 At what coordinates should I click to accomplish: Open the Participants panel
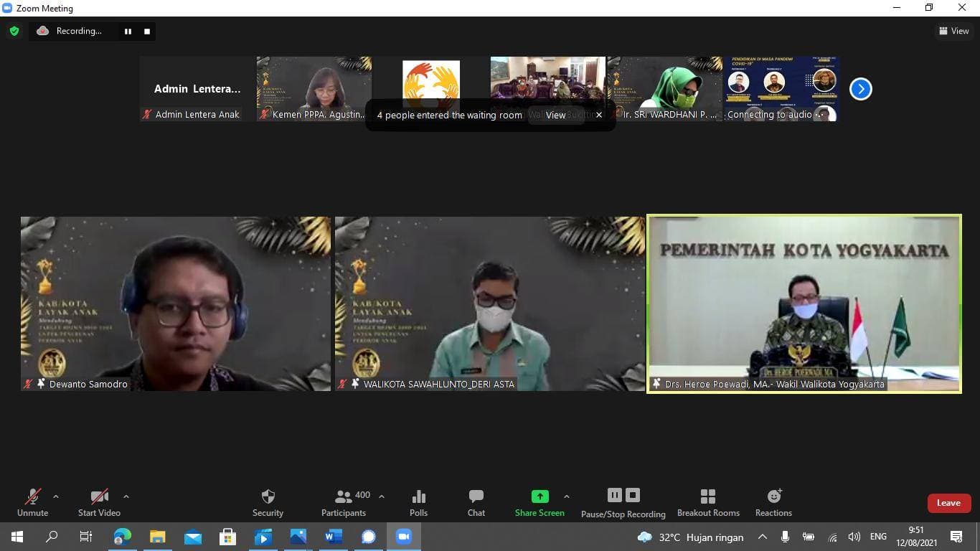pyautogui.click(x=344, y=502)
